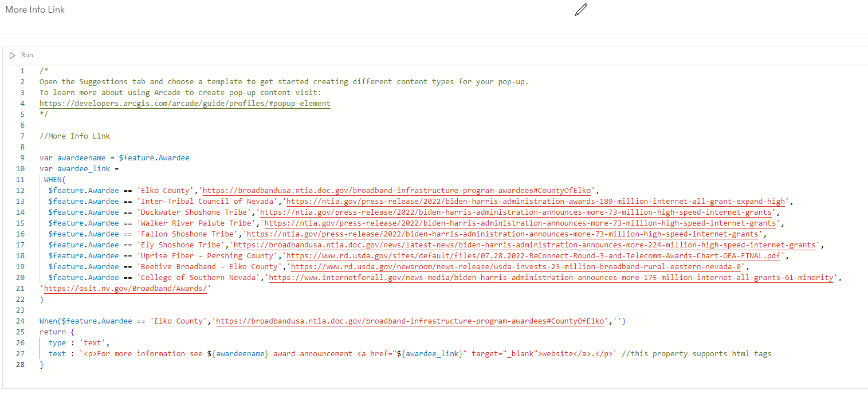Click the pencil icon to edit the title
Screen dimensions: 868x398
(x=580, y=10)
